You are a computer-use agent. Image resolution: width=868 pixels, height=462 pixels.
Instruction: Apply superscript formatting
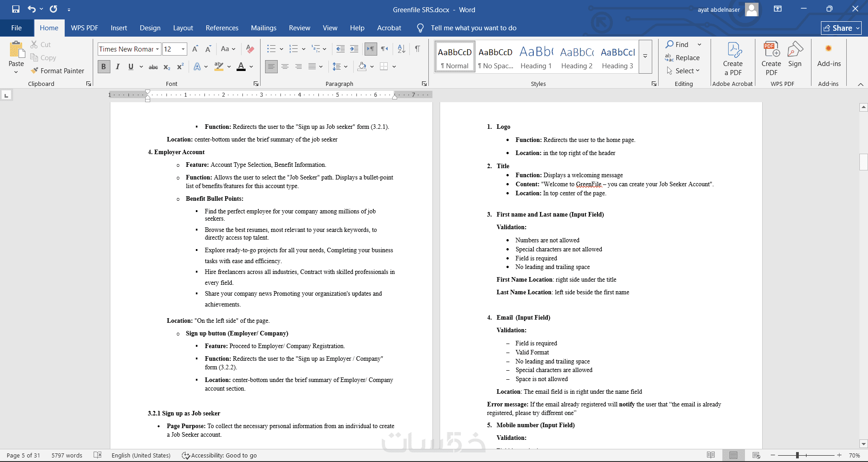tap(180, 67)
